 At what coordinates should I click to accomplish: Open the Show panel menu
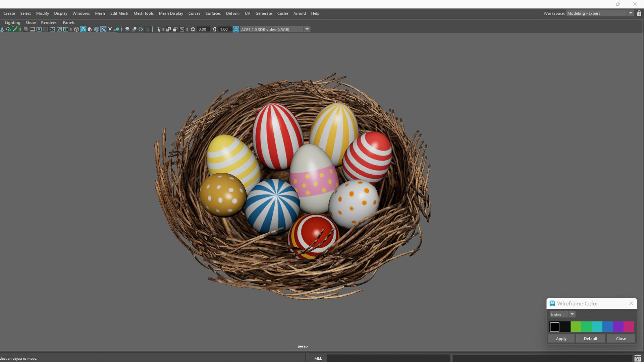tap(31, 22)
